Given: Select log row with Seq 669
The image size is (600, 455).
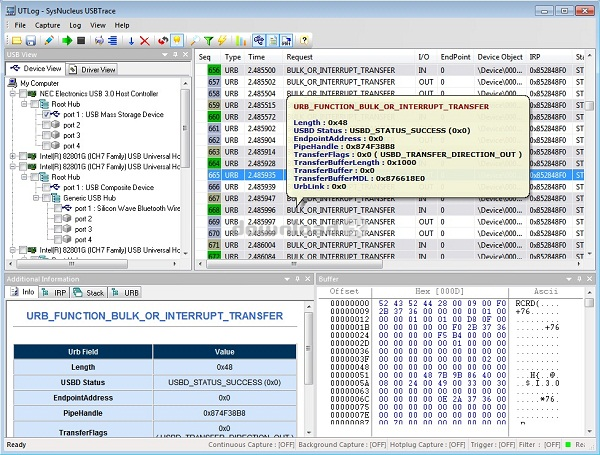Looking at the screenshot, I should (390, 222).
